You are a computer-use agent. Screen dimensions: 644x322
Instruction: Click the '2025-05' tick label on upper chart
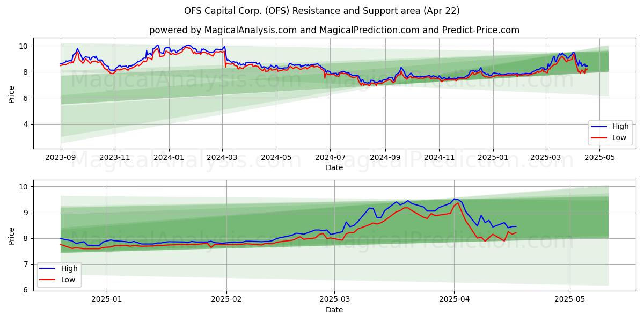click(x=599, y=158)
